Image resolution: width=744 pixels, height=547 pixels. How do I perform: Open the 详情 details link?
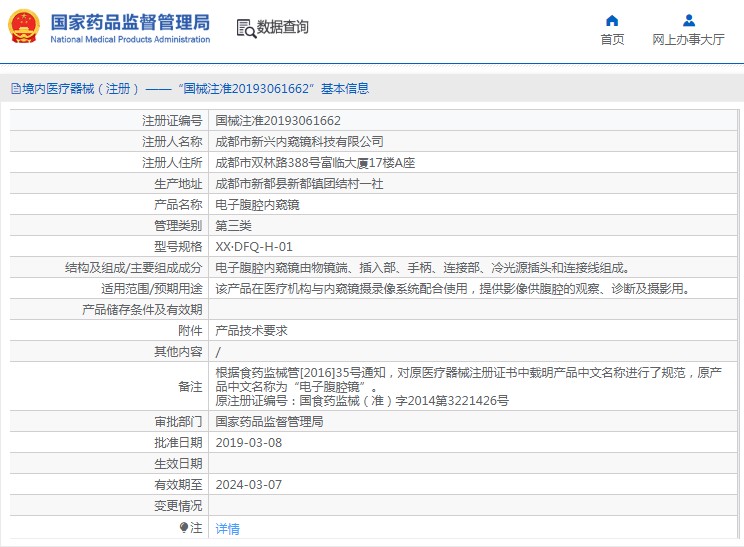(x=228, y=528)
